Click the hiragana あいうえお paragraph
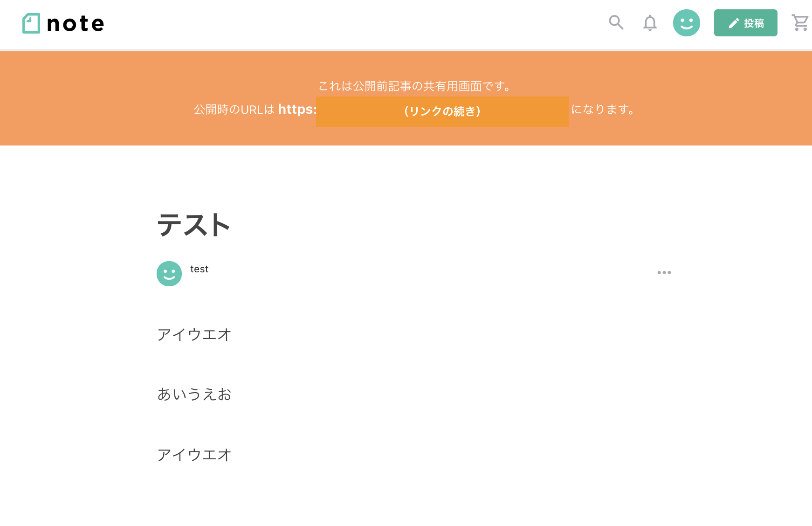 coord(194,394)
